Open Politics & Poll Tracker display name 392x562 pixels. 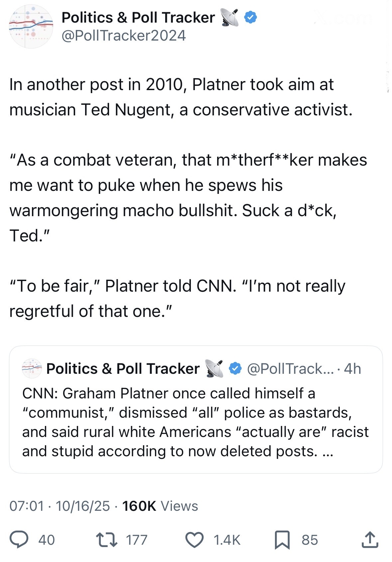point(138,18)
